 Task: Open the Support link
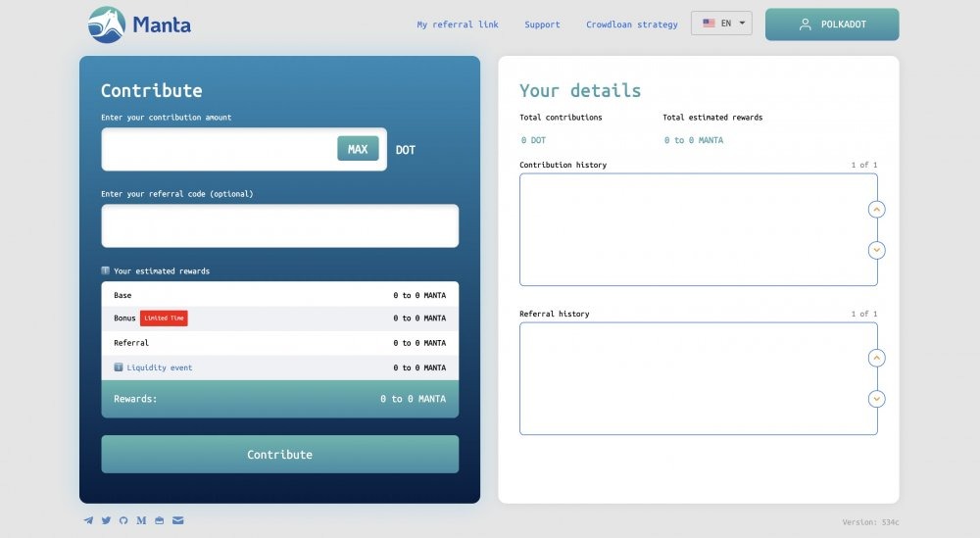coord(542,24)
